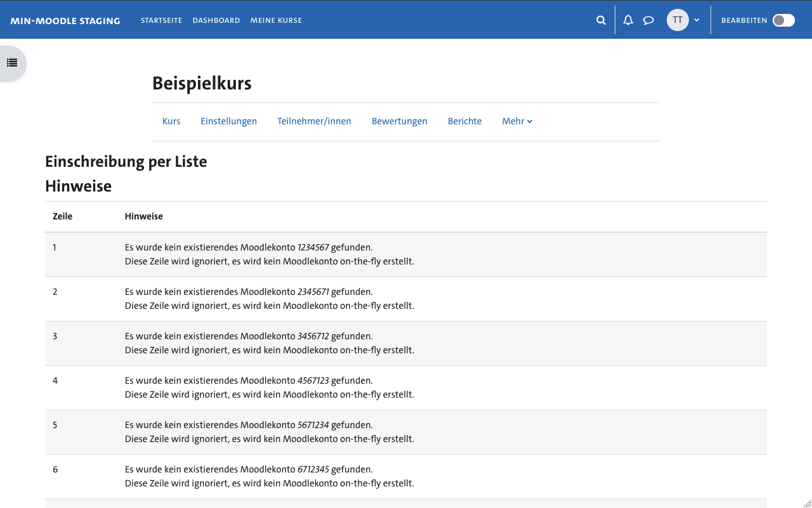Click the Beispielkurs course title
812x508 pixels.
click(202, 83)
